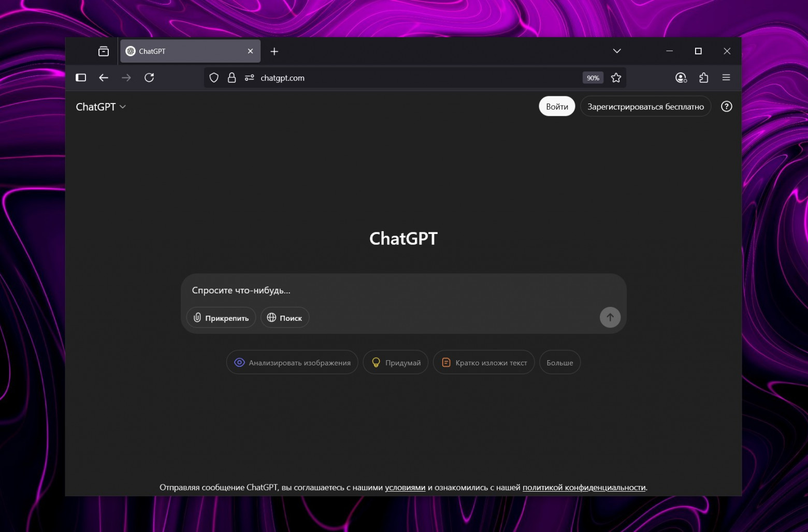Expand the ChatGPT model dropdown

click(101, 107)
